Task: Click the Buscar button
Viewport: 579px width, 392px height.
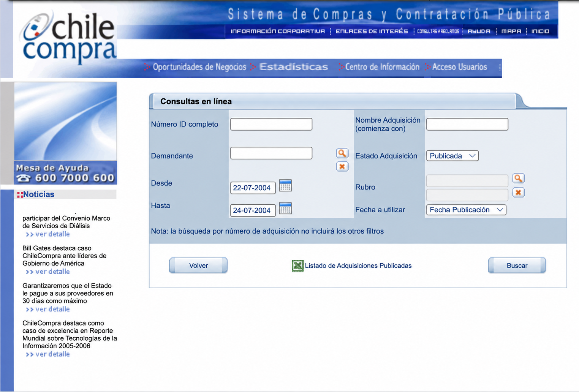Action: coord(517,266)
